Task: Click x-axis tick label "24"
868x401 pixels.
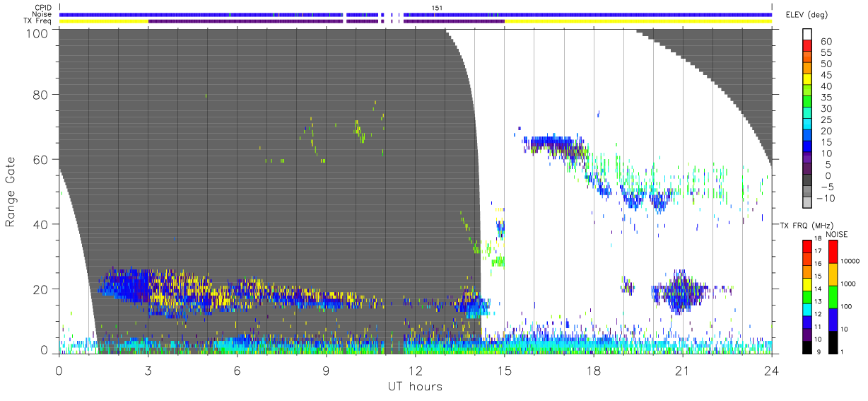Action: pos(771,371)
